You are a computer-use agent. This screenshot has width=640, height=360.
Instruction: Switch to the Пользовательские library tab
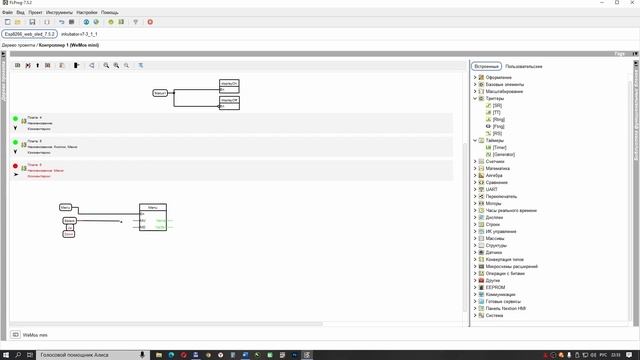(524, 67)
